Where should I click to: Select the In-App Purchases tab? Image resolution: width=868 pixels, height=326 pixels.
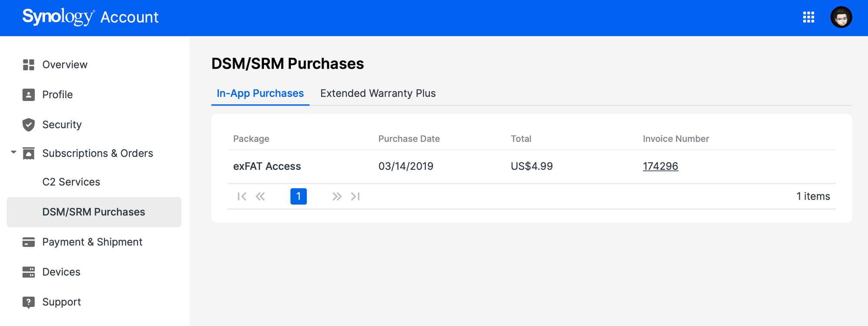pos(260,93)
